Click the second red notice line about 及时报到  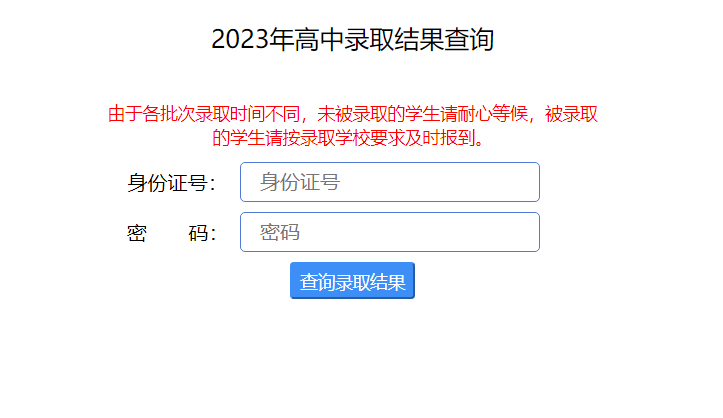pos(352,138)
